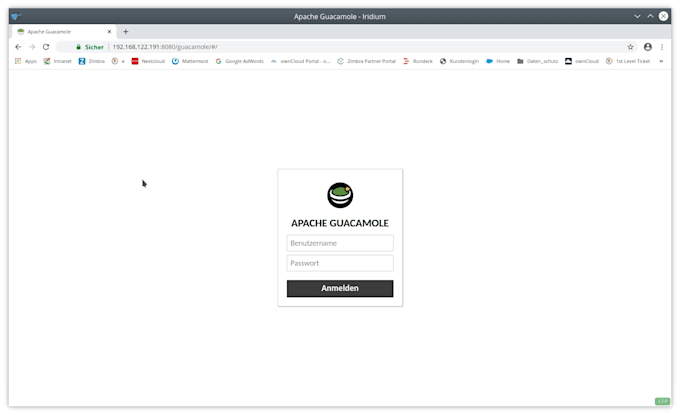The image size is (680, 415).
Task: Reload the Guacamole page
Action: [46, 47]
